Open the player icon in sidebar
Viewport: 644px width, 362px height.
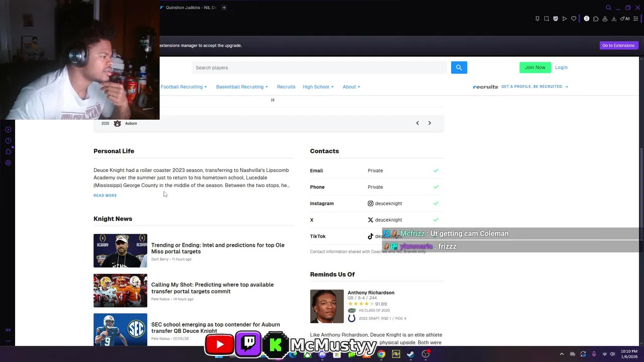tap(8, 130)
